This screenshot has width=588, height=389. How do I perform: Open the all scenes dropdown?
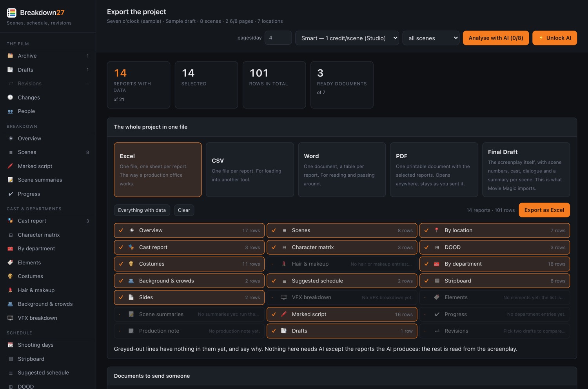[431, 38]
